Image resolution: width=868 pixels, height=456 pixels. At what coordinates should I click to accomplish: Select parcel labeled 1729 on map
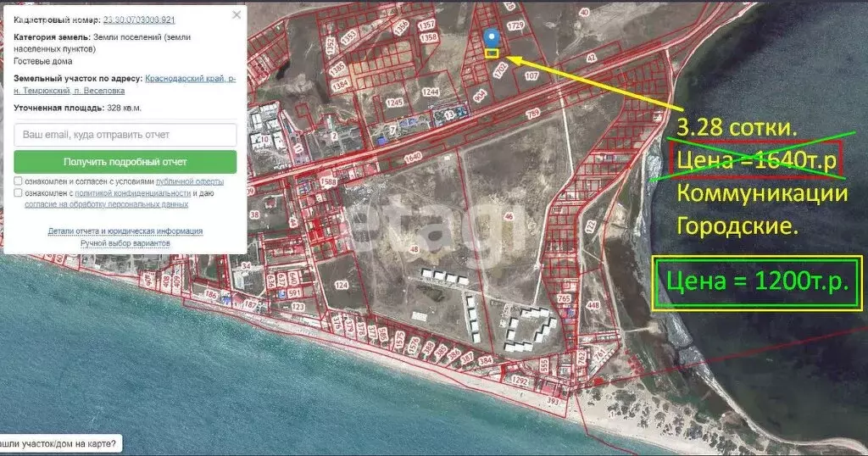click(x=515, y=25)
